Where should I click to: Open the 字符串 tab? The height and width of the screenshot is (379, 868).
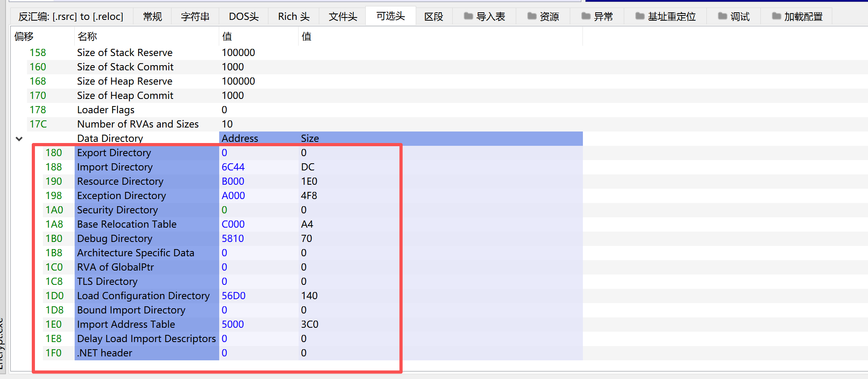[195, 17]
